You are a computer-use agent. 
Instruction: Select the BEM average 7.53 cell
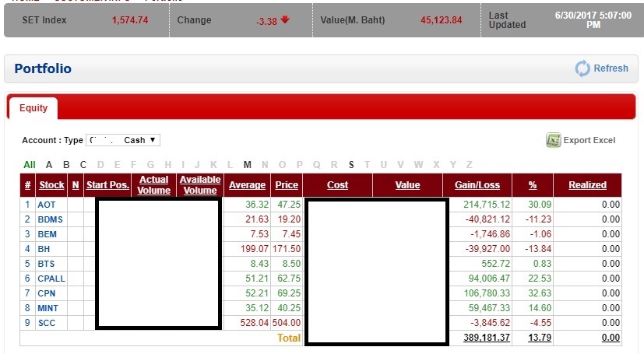[x=259, y=234]
